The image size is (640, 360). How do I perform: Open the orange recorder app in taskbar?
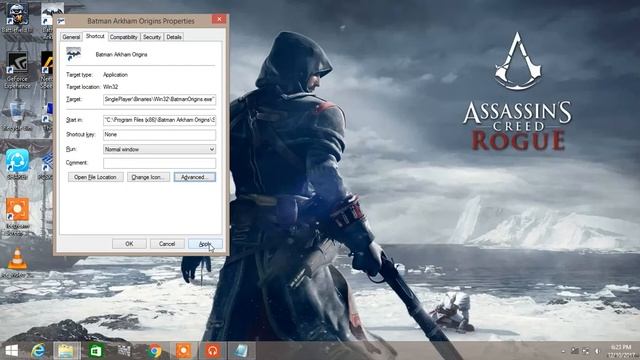click(183, 351)
